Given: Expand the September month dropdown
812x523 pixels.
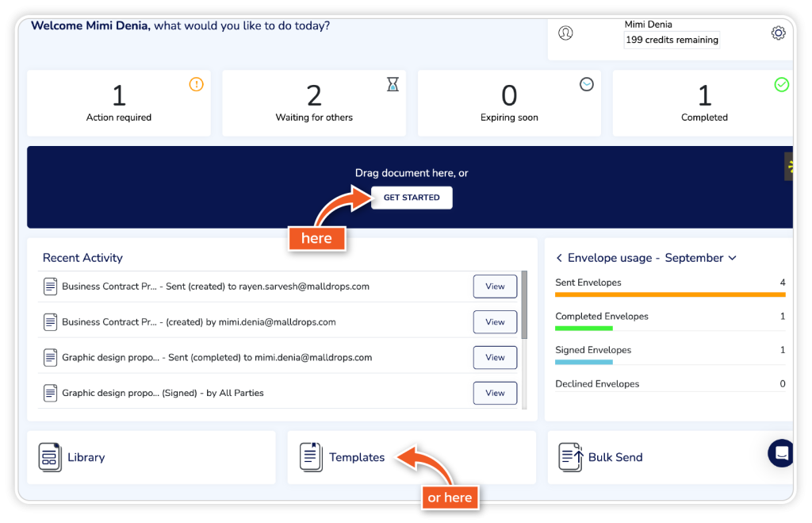Looking at the screenshot, I should tap(732, 258).
